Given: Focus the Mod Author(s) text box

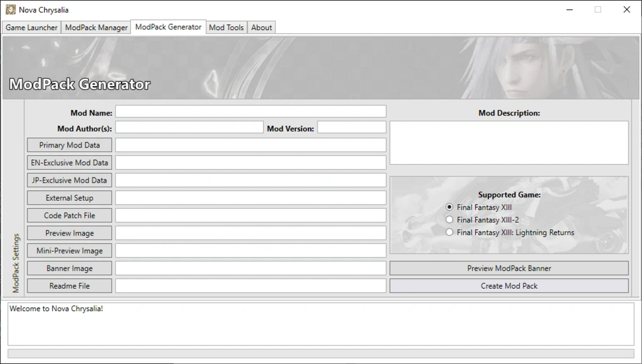Looking at the screenshot, I should coord(189,127).
